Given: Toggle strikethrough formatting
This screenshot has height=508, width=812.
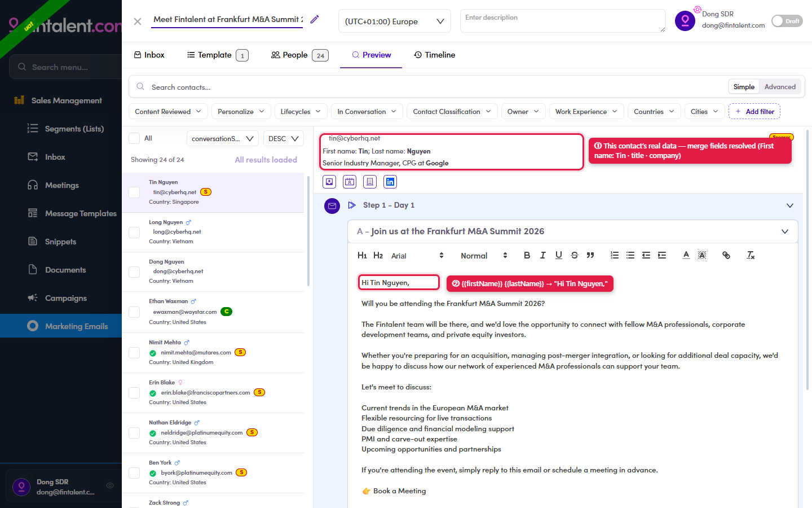Looking at the screenshot, I should 574,255.
